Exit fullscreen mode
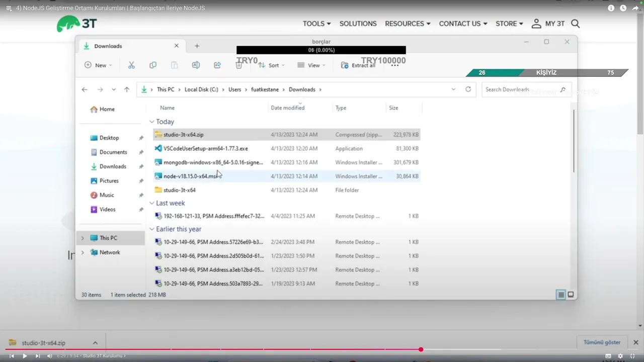644x362 pixels. click(x=633, y=356)
